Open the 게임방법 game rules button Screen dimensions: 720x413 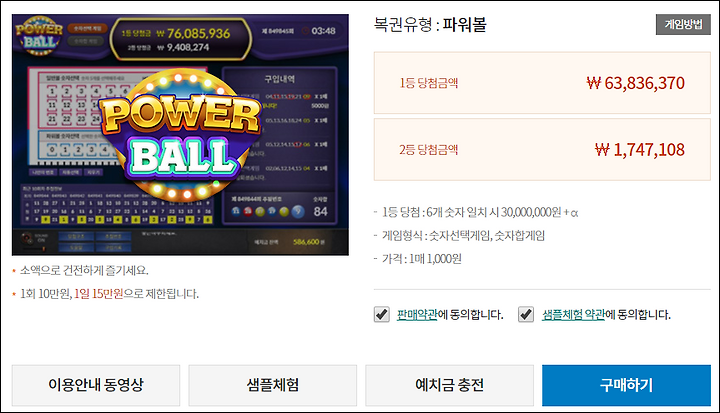point(683,24)
